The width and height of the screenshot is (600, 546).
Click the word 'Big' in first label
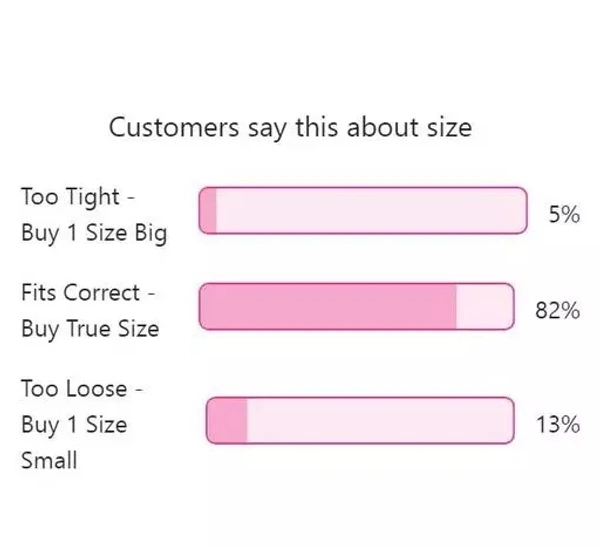151,234
